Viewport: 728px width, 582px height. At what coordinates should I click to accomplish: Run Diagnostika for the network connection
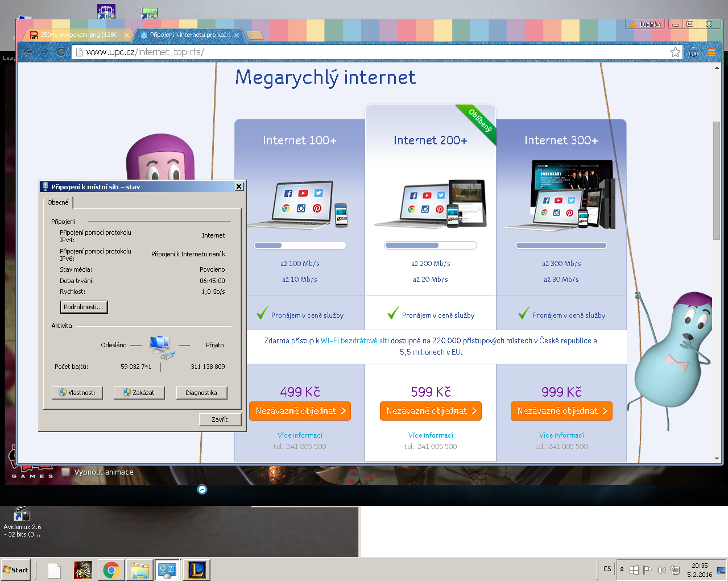(x=201, y=393)
